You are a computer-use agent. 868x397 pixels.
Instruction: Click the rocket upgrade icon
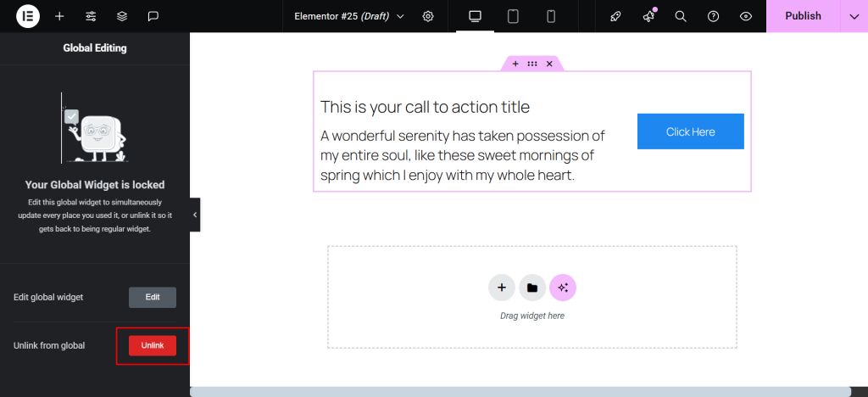coord(618,16)
